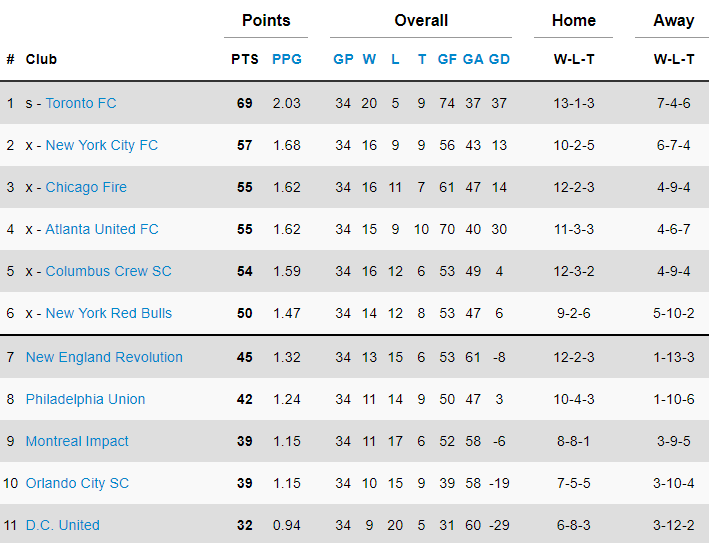The height and width of the screenshot is (543, 709).
Task: Open the Orlando City SC link
Action: pos(77,483)
